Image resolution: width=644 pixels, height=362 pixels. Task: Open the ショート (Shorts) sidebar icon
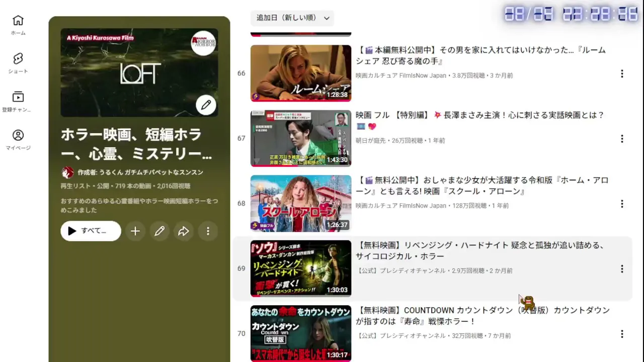18,63
